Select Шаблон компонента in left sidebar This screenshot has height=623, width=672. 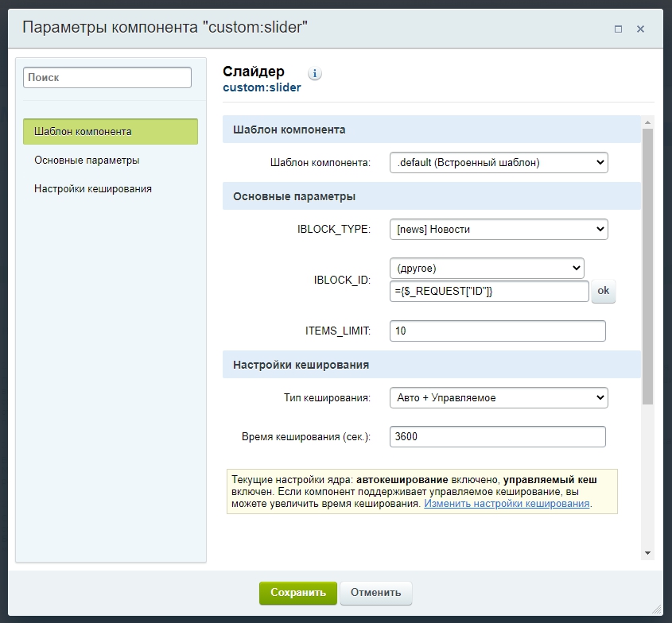(110, 131)
